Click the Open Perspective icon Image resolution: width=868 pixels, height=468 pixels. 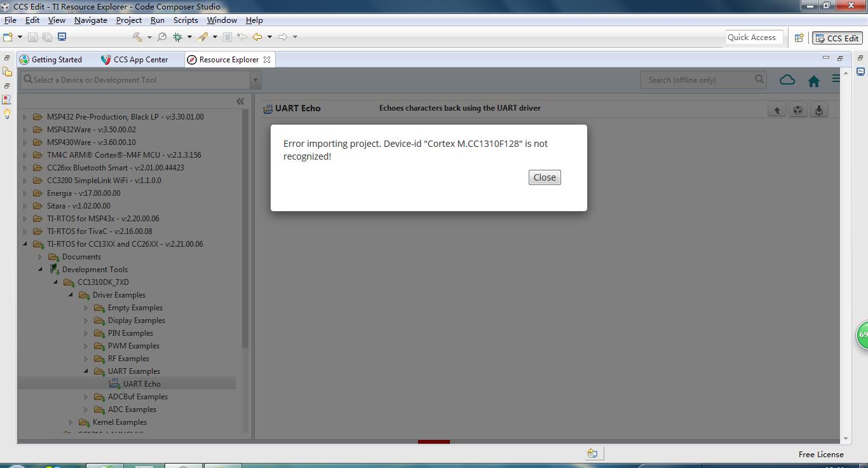(799, 38)
